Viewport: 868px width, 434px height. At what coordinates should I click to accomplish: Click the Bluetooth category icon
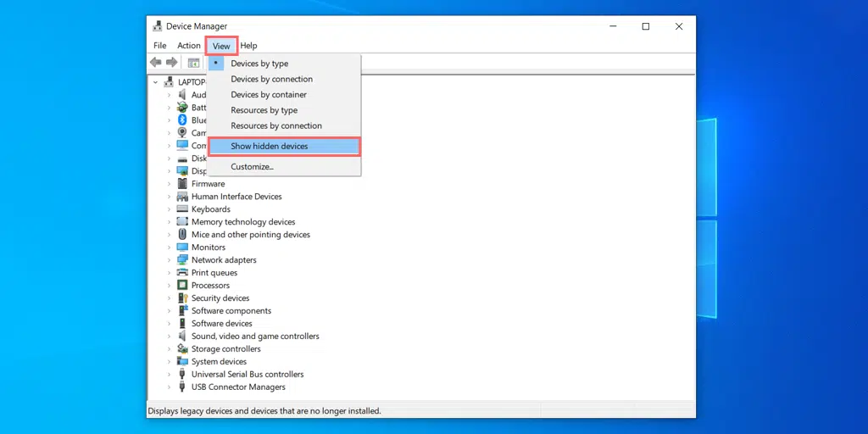[x=182, y=120]
